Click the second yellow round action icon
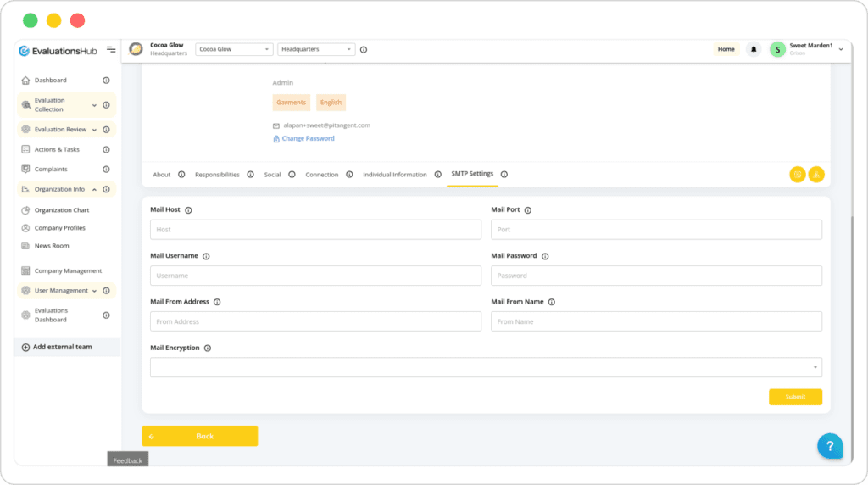The image size is (868, 485). [x=816, y=175]
